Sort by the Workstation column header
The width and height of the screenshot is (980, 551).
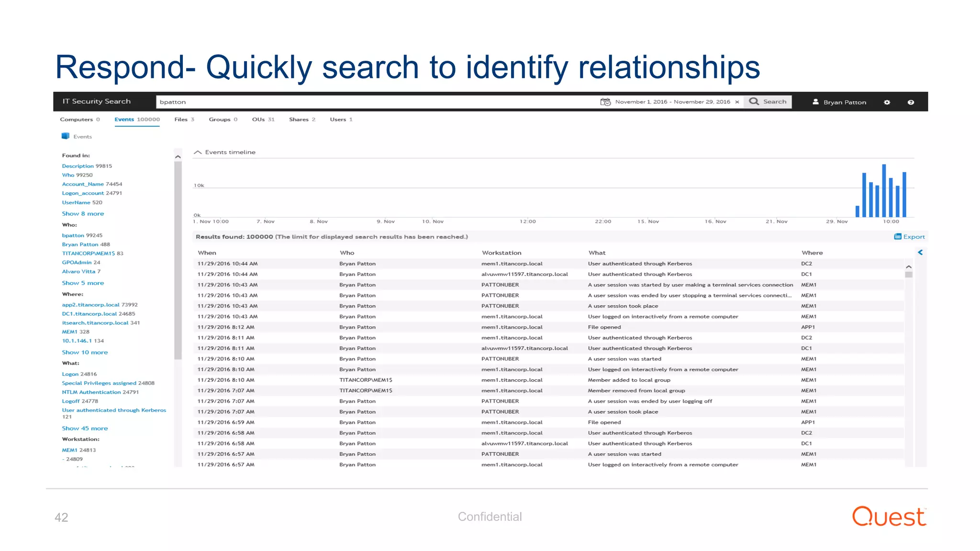click(x=501, y=253)
